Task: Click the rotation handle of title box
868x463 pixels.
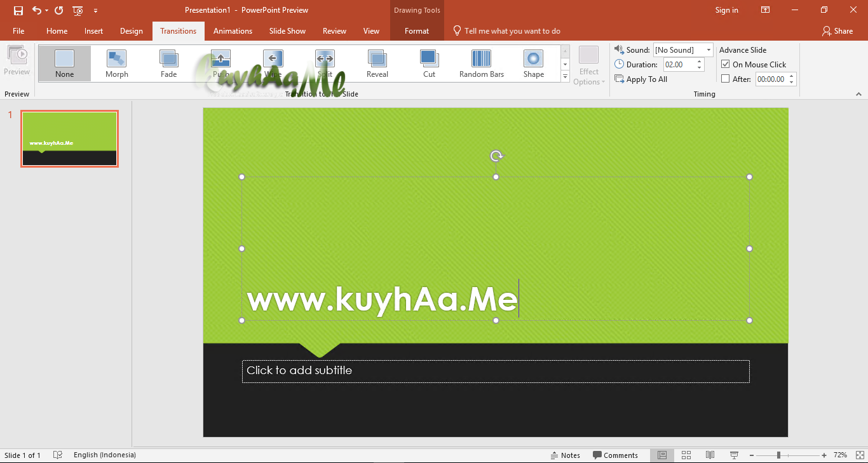Action: point(496,156)
